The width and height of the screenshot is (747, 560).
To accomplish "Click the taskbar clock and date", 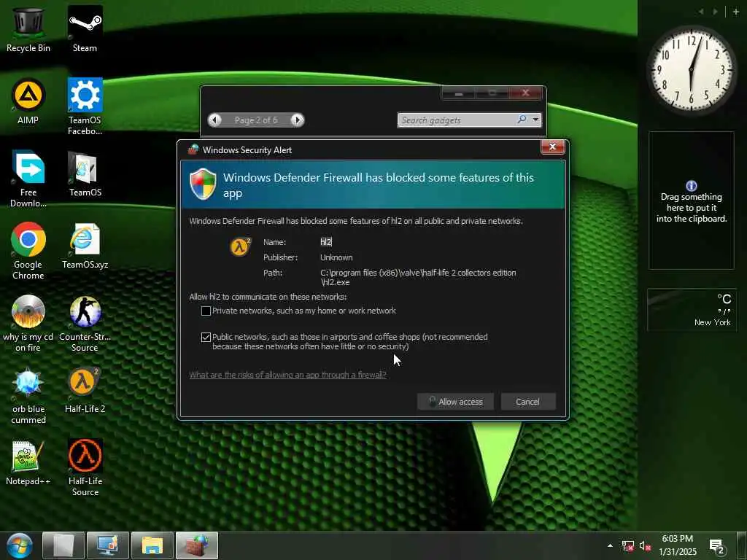I will click(x=678, y=545).
